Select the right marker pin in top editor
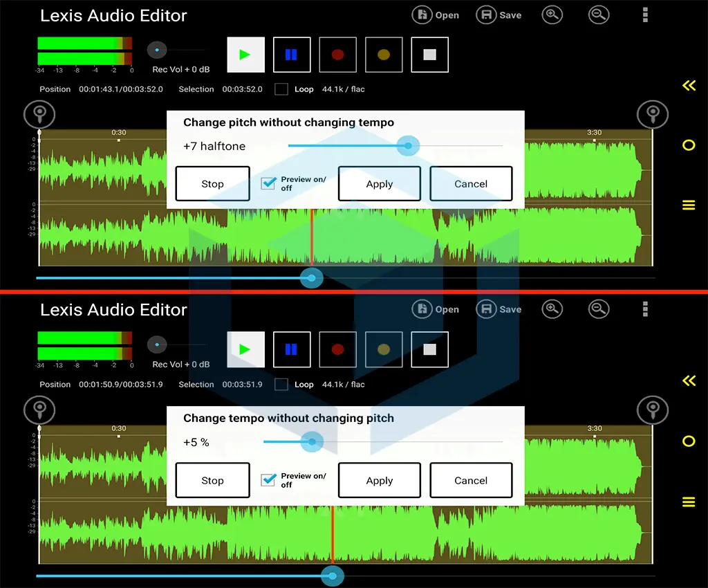 coord(653,114)
